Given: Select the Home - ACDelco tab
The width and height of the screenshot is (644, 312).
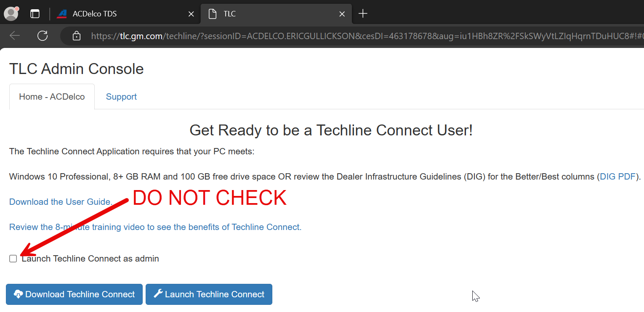Looking at the screenshot, I should point(52,97).
